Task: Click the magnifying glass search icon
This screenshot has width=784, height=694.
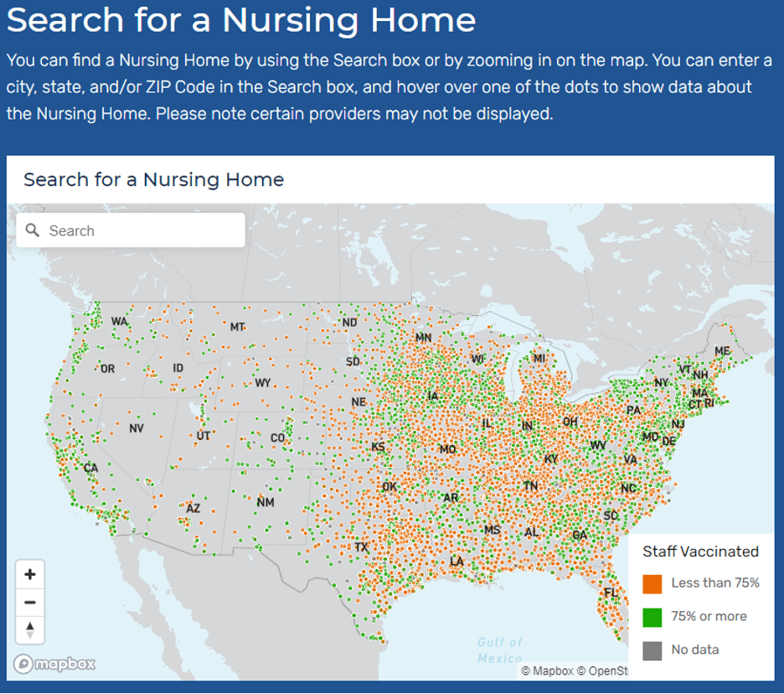Action: click(x=33, y=230)
